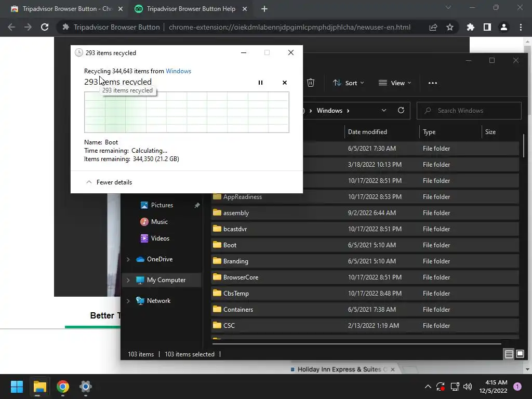Viewport: 532px width, 399px height.
Task: Open File Explorer from taskbar
Action: coord(39,387)
